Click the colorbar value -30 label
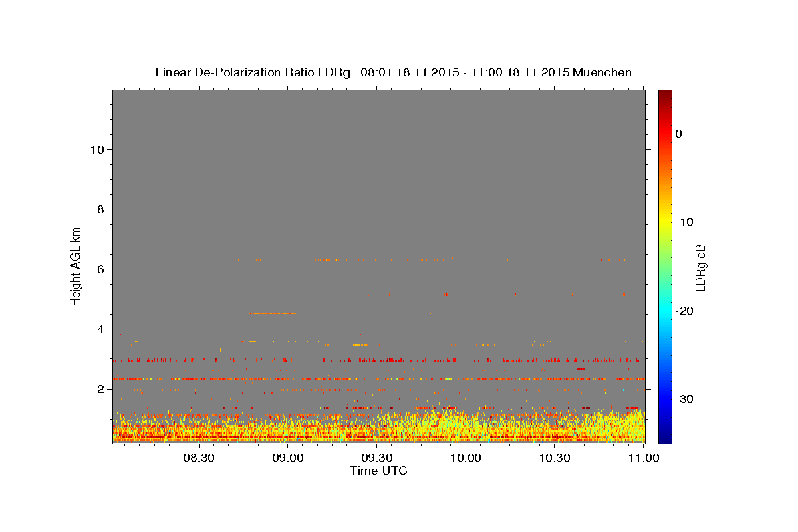The image size is (798, 532). [x=685, y=399]
